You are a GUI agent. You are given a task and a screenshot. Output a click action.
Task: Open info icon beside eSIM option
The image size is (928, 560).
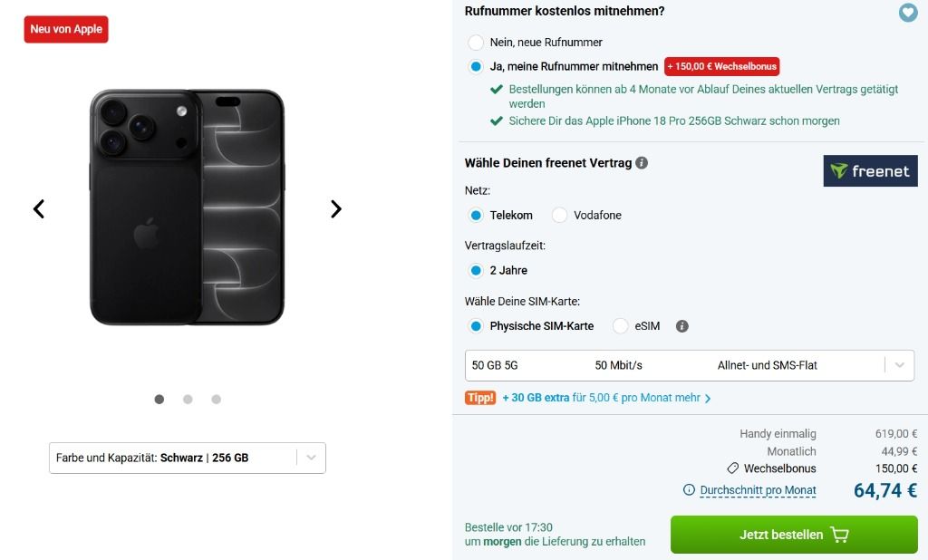(681, 326)
